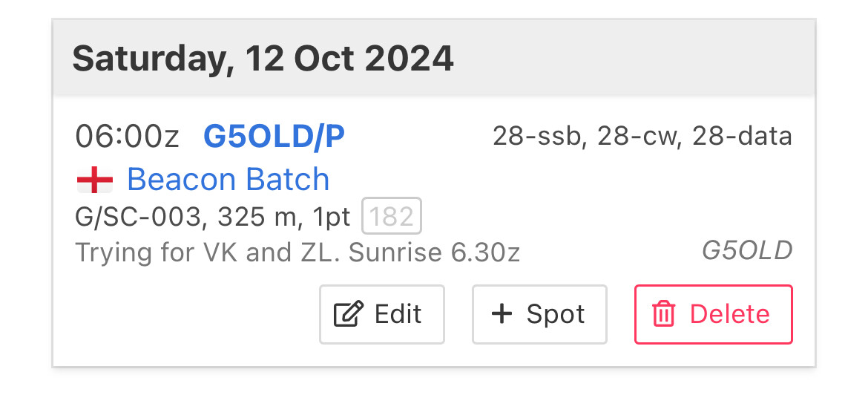Edit this G5OLD/P alert

click(382, 314)
